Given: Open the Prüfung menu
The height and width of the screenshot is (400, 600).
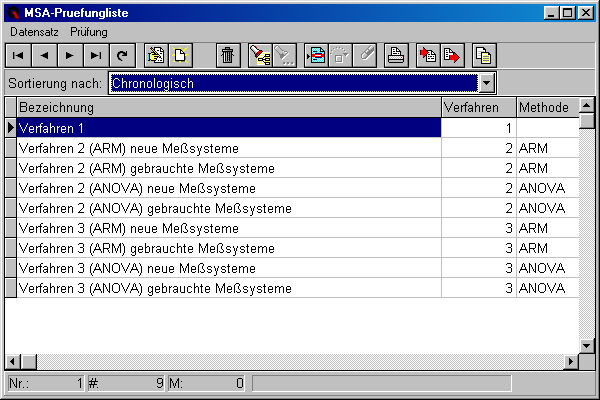Looking at the screenshot, I should tap(88, 32).
